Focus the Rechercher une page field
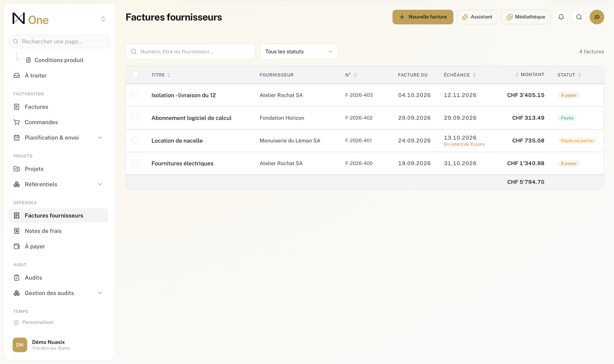Viewport: 614px width, 364px height. point(59,41)
